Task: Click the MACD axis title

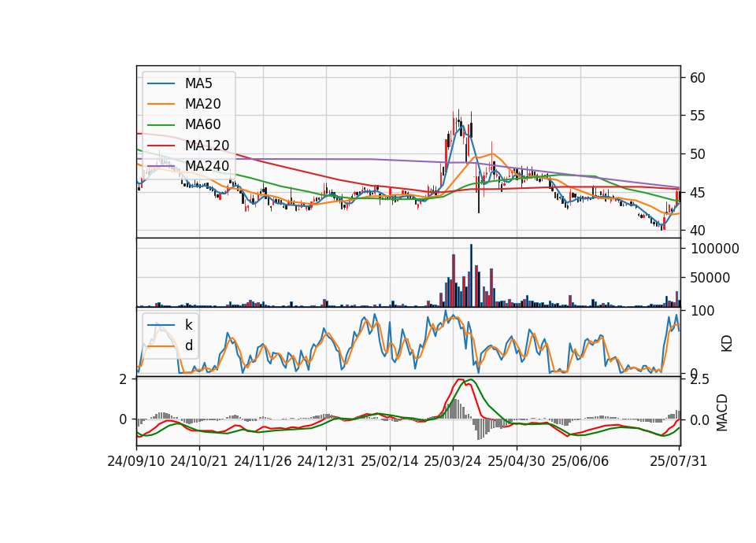Action: pos(722,412)
